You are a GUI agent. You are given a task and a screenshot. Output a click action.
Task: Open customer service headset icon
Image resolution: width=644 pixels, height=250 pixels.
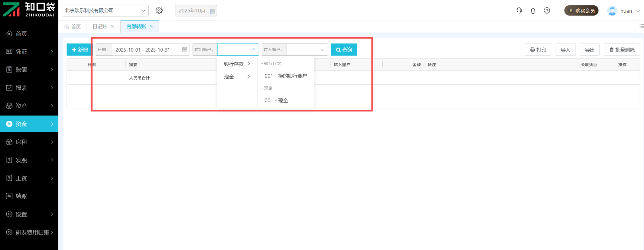pyautogui.click(x=519, y=11)
